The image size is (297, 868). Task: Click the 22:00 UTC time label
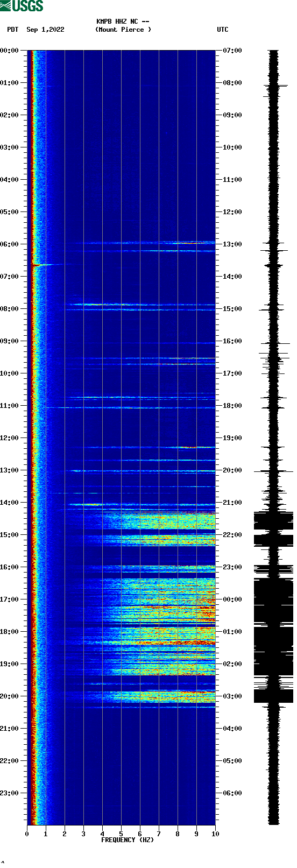coord(232,535)
